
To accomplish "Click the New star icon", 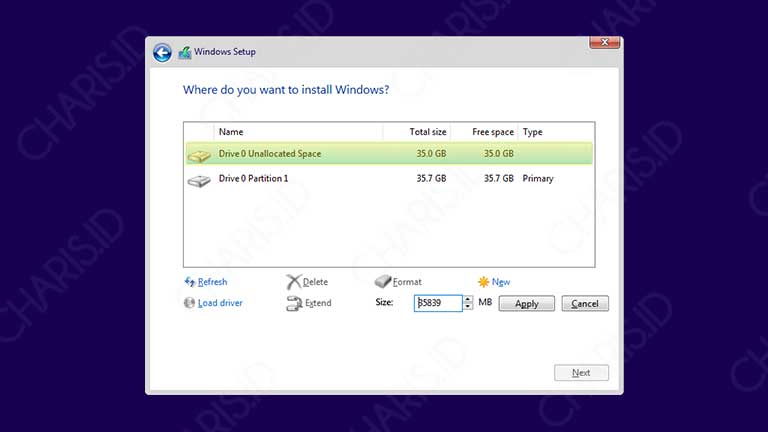I will [483, 282].
